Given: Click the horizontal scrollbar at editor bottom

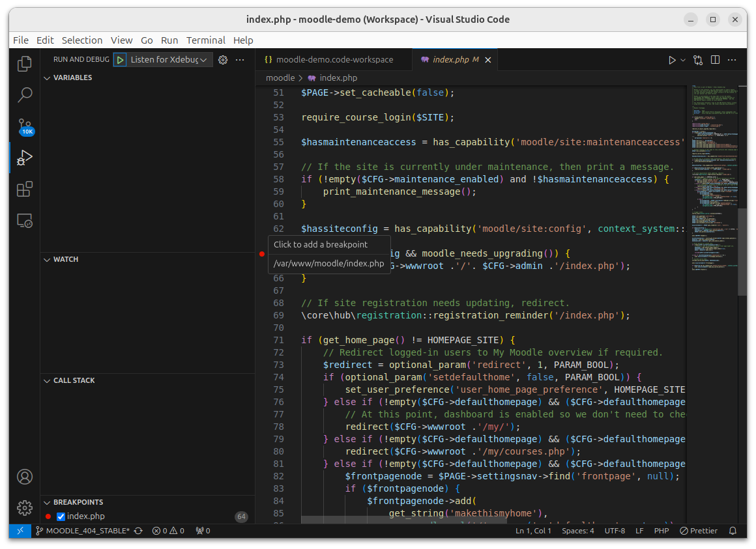Looking at the screenshot, I should 403,520.
